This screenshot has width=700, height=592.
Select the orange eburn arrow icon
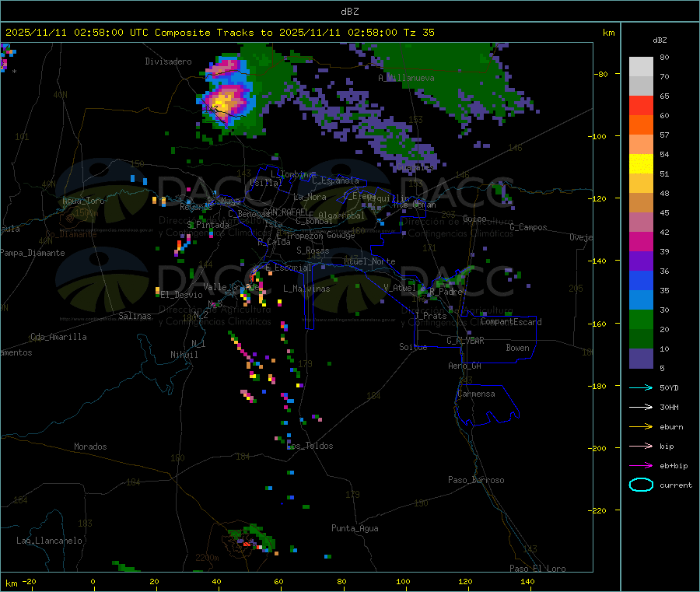pyautogui.click(x=640, y=426)
